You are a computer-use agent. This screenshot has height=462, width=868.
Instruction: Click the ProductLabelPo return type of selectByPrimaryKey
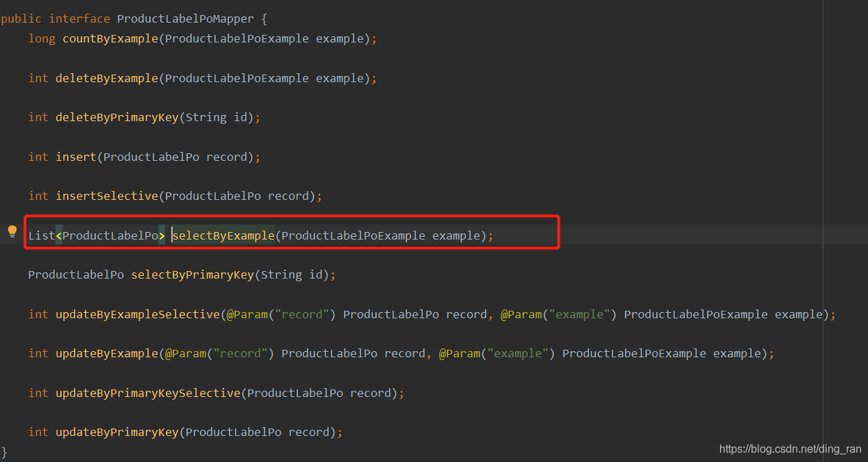click(76, 274)
